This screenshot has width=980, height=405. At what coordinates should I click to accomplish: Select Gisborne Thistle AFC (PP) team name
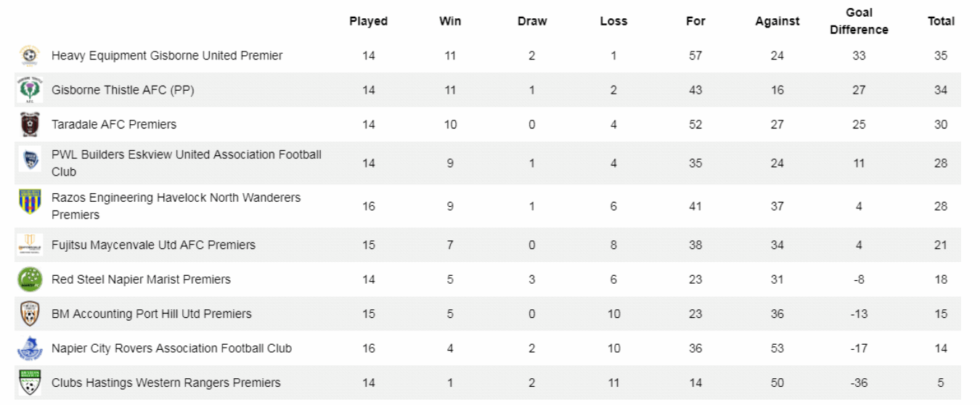(x=123, y=91)
